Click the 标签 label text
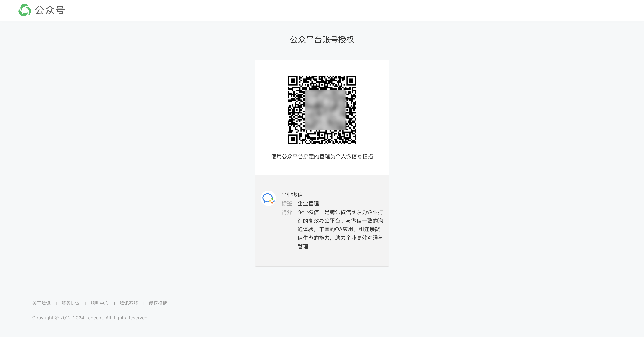Image resolution: width=644 pixels, height=347 pixels. click(x=287, y=204)
